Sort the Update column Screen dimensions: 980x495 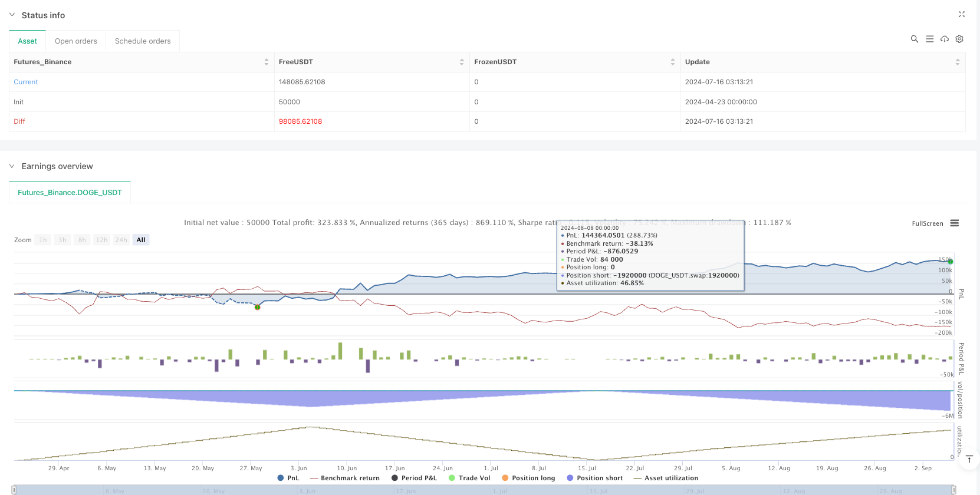point(958,62)
